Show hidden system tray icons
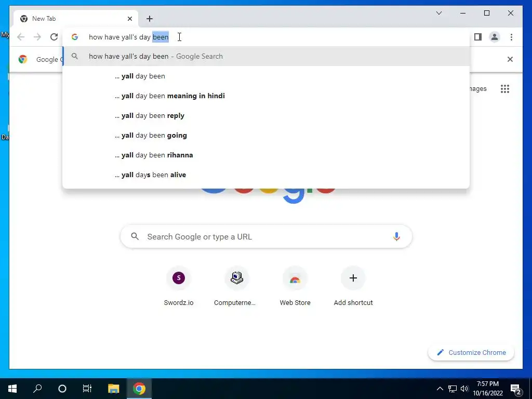Viewport: 532px width, 399px height. 440,389
